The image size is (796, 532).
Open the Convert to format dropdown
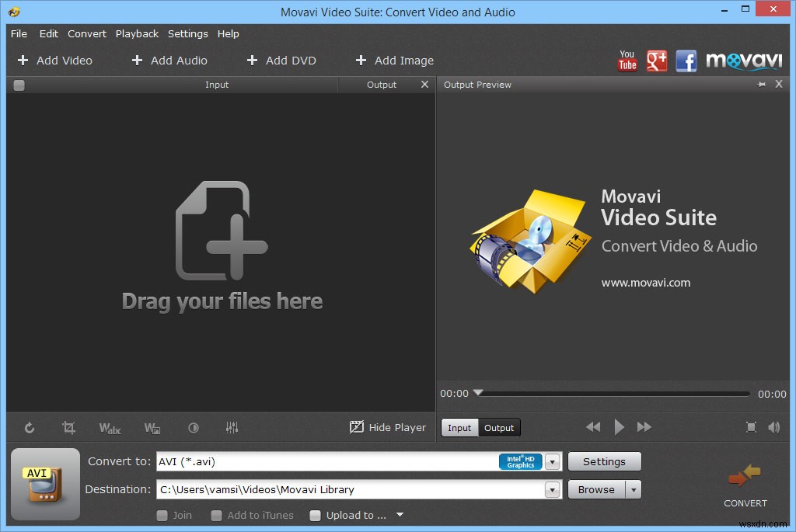coord(552,461)
